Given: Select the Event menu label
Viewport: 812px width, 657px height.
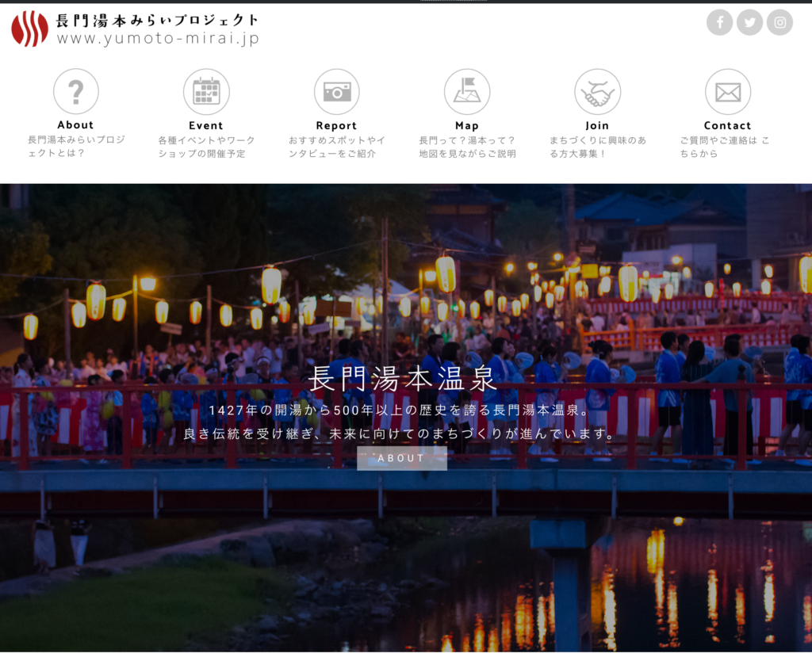Looking at the screenshot, I should pyautogui.click(x=206, y=126).
